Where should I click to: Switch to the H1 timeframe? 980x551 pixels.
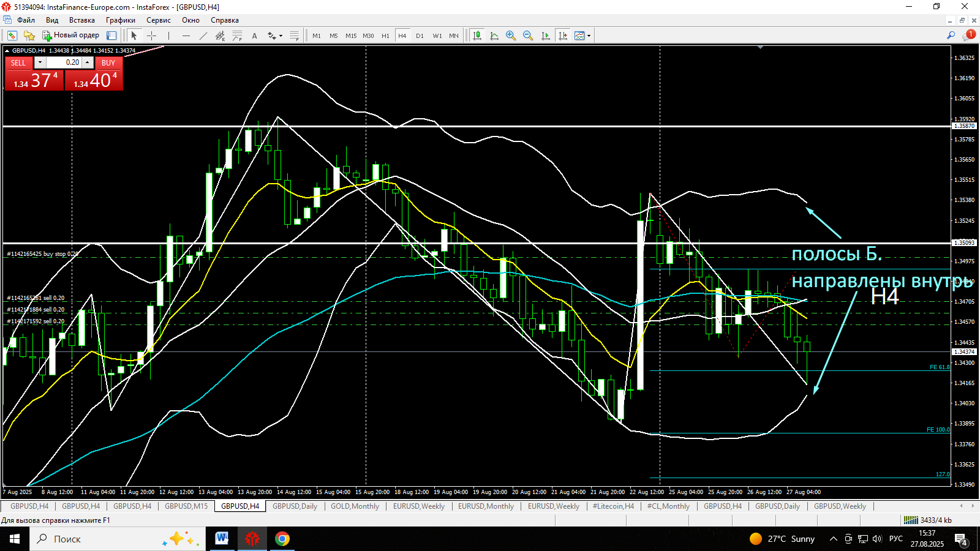385,36
